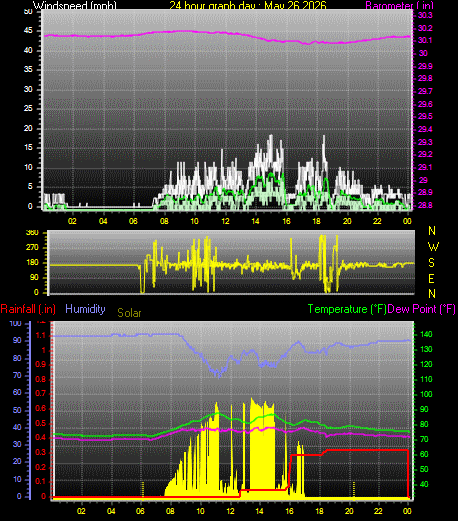Select the 25 value on the windspeed axis

(28, 108)
